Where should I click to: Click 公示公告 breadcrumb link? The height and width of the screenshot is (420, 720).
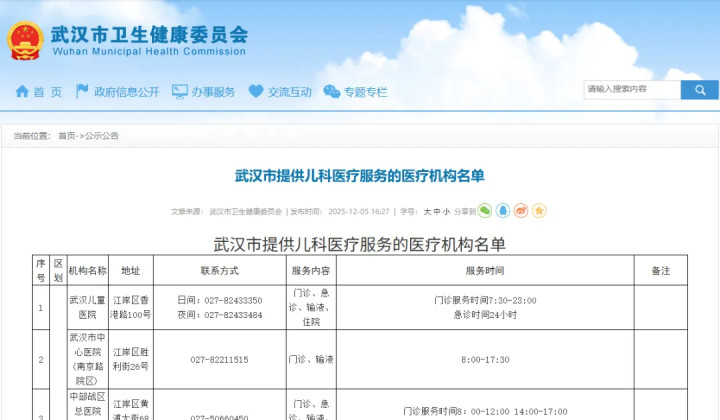tap(102, 136)
